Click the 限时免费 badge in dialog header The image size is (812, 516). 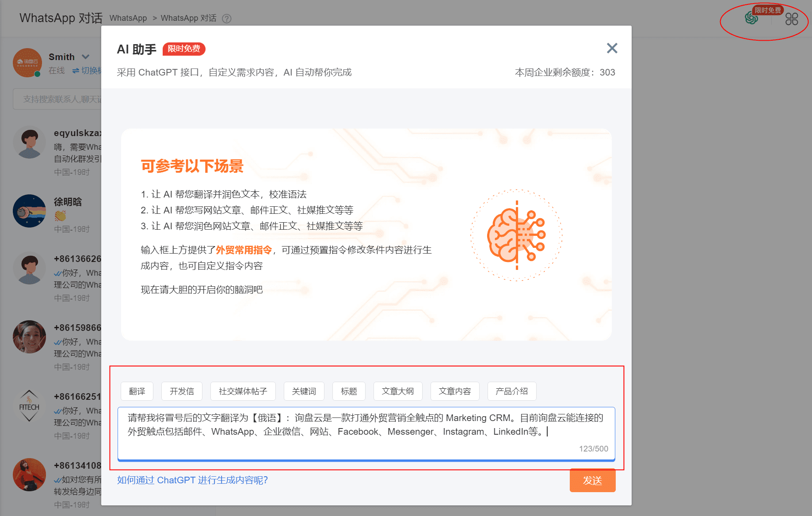(x=184, y=49)
